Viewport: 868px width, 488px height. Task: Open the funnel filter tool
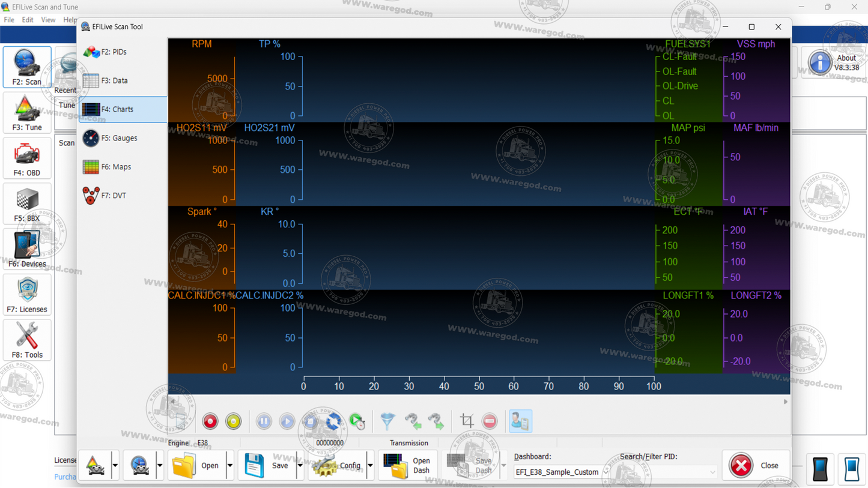tap(388, 421)
